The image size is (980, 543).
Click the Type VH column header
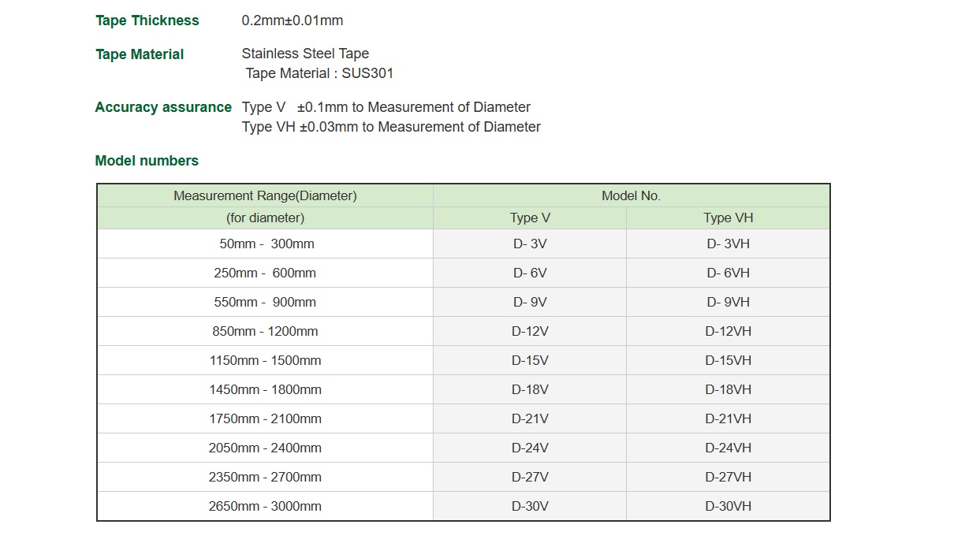728,218
